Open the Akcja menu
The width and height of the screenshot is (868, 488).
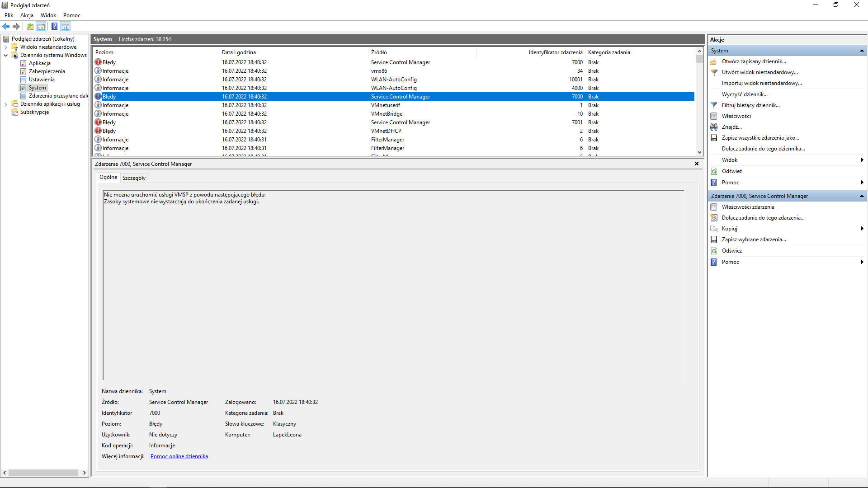point(27,15)
